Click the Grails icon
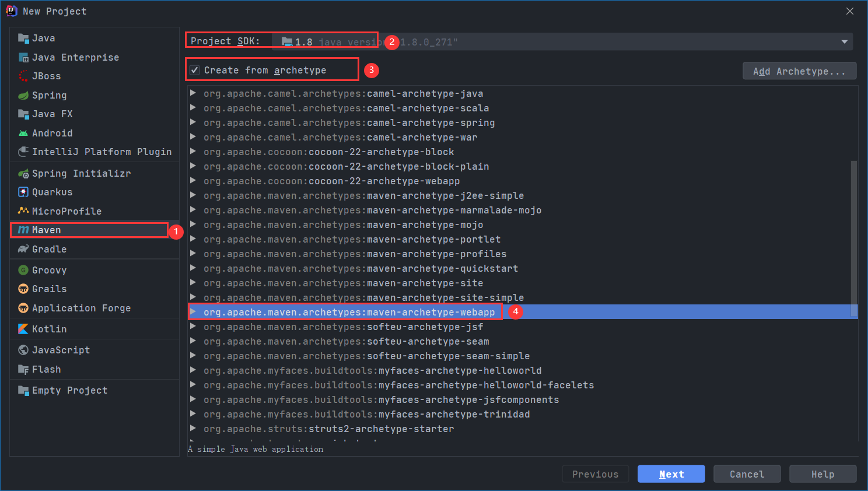Viewport: 868px width, 491px height. (x=23, y=289)
